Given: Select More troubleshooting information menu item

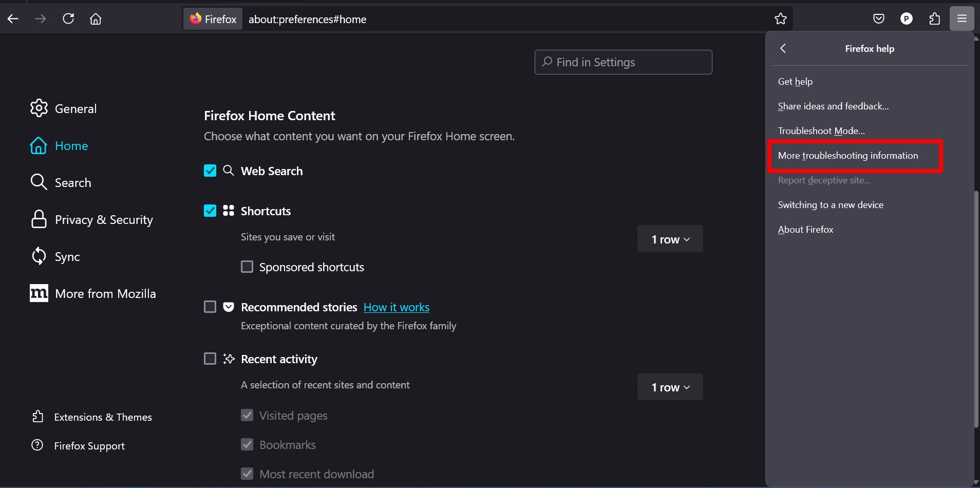Looking at the screenshot, I should pyautogui.click(x=847, y=156).
